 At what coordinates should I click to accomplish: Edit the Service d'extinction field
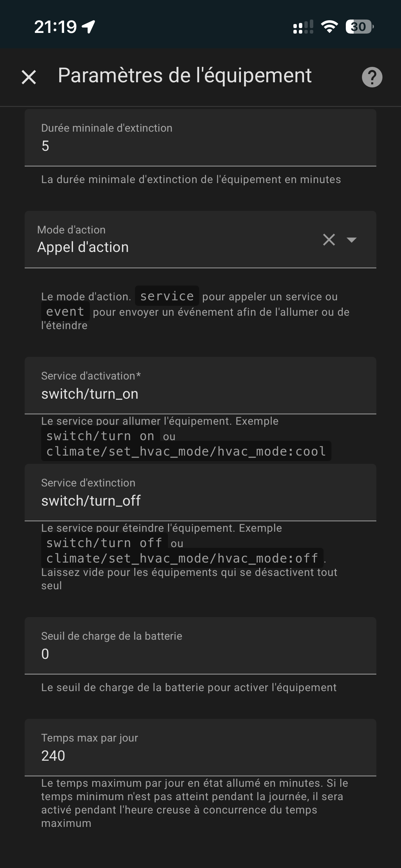200,501
